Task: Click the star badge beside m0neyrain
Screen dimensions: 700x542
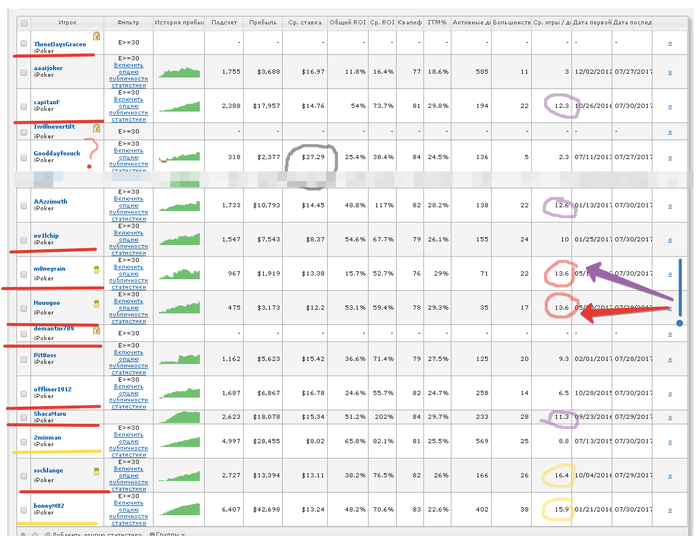Action: click(96, 270)
